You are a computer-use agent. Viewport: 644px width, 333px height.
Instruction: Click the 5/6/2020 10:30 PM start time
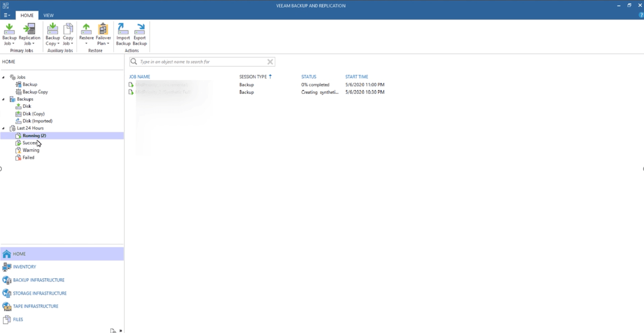coord(365,92)
